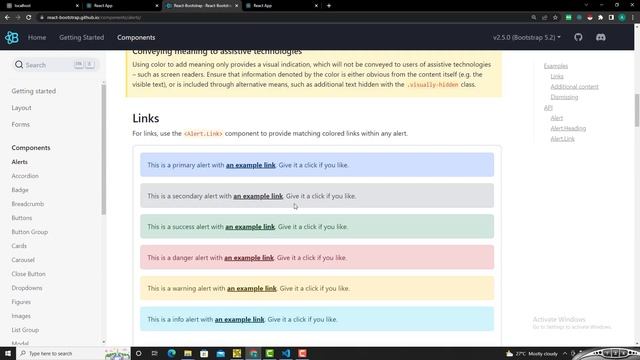
Task: Select Close Button in the sidebar
Action: (28, 274)
